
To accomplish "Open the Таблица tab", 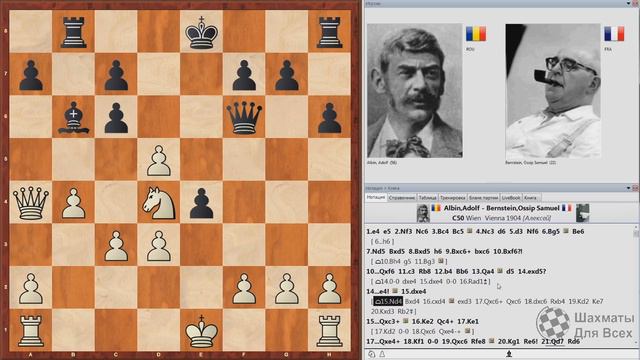I will point(427,198).
